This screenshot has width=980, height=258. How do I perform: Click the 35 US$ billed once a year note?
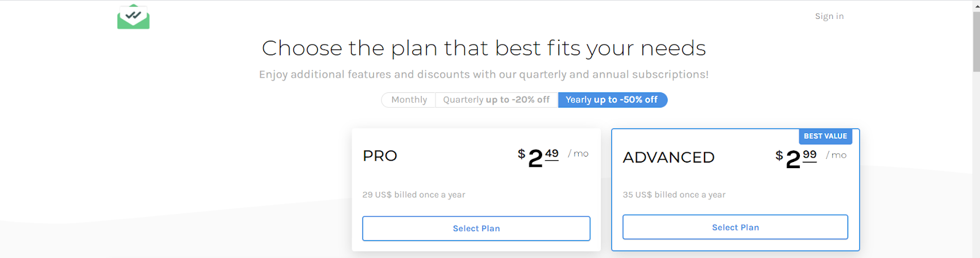coord(674,194)
